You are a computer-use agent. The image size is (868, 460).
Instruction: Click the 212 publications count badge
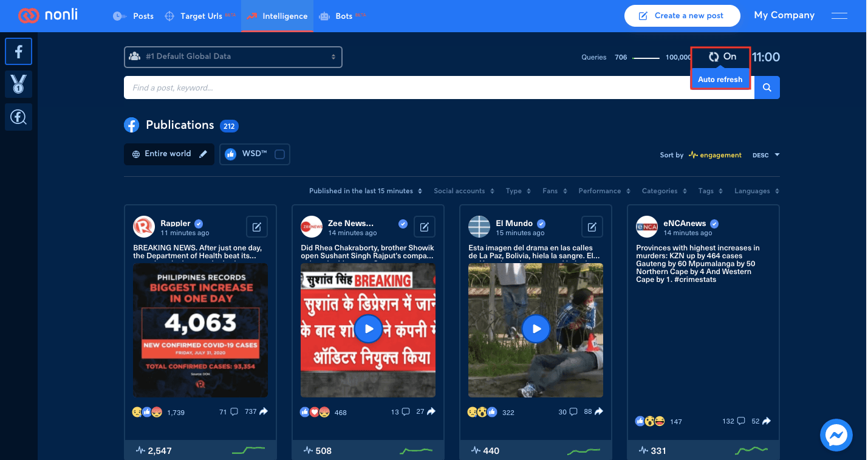(229, 126)
